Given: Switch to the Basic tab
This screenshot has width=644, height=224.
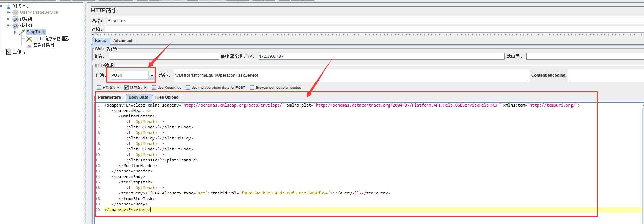Looking at the screenshot, I should click(x=101, y=41).
